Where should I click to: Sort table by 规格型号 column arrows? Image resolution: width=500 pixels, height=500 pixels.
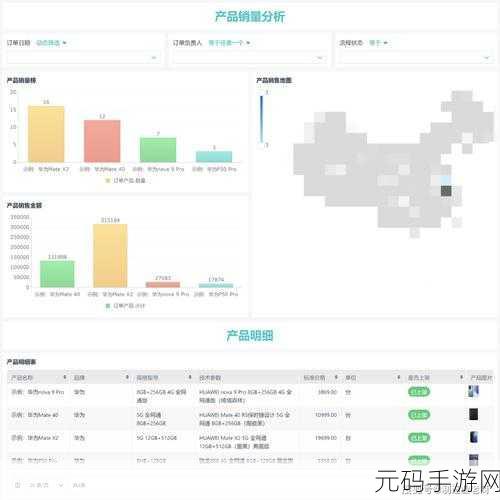click(x=190, y=377)
